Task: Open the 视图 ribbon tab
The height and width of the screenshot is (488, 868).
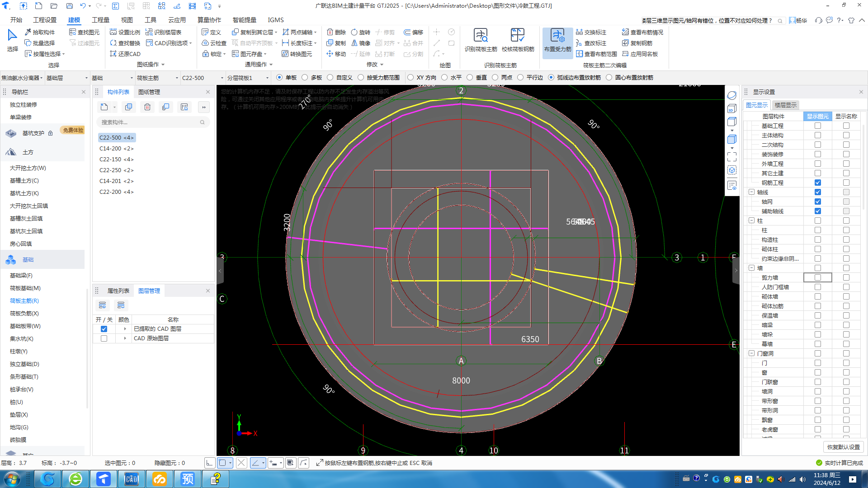Action: [x=127, y=20]
